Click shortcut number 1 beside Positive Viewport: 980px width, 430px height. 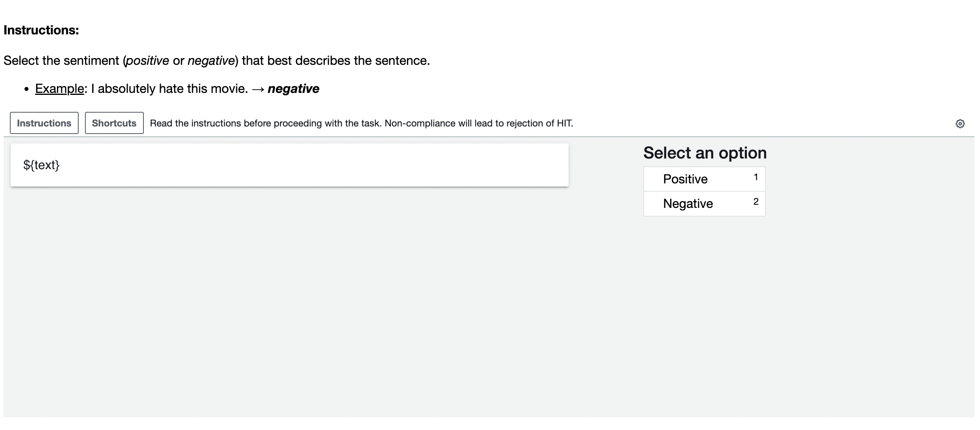[756, 177]
